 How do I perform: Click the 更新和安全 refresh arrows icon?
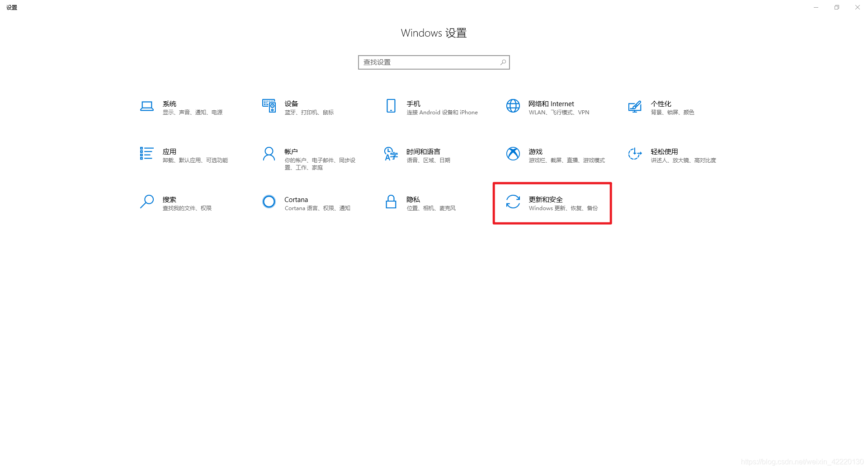(x=513, y=202)
